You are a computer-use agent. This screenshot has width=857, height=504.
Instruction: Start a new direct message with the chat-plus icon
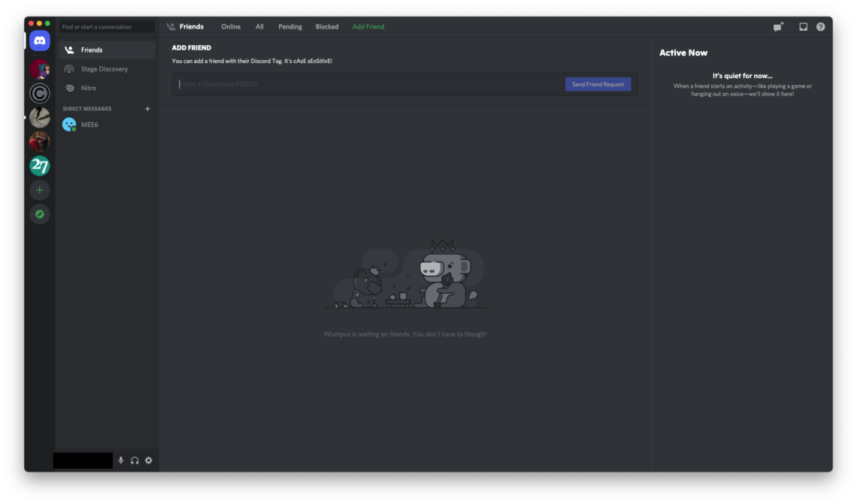[778, 26]
